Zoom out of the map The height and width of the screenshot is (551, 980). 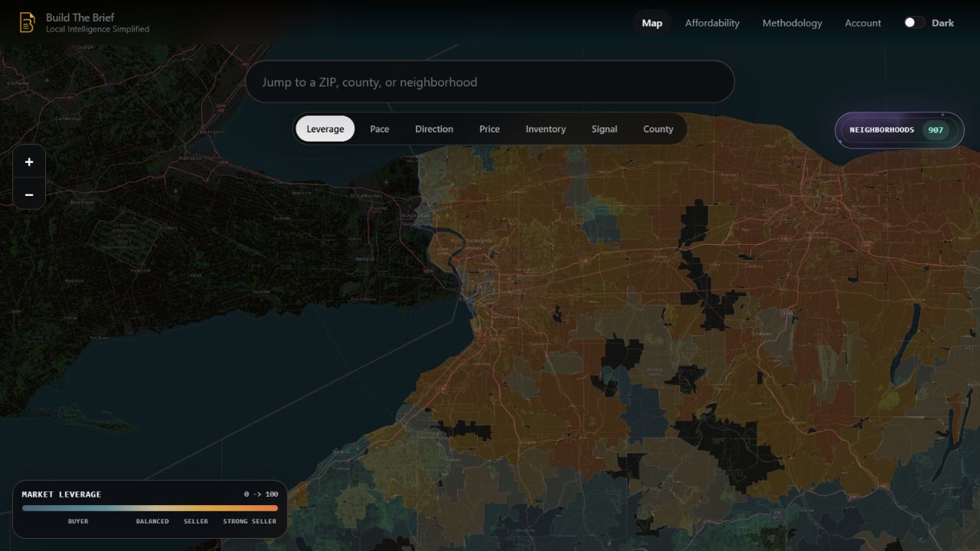29,194
